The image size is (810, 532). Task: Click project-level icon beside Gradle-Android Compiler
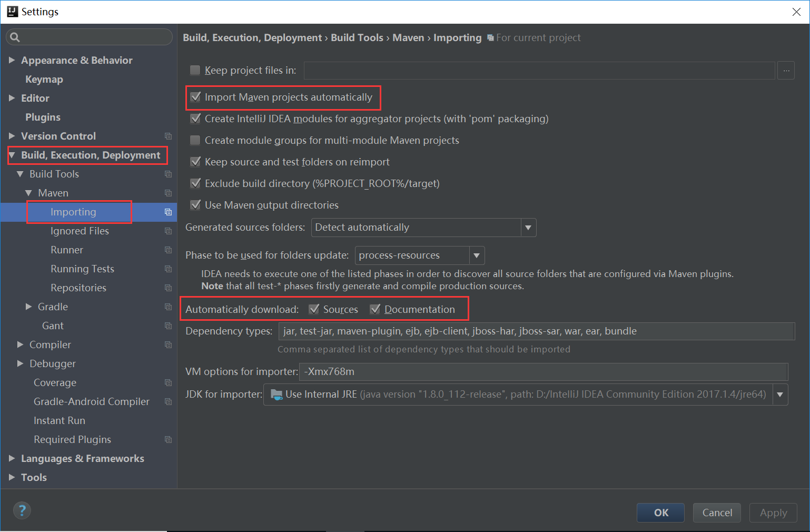pyautogui.click(x=168, y=401)
